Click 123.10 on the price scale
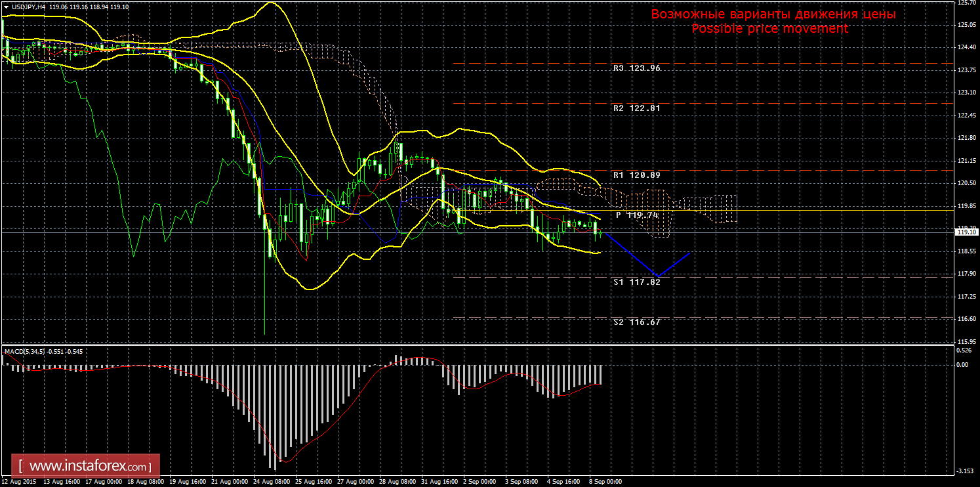The image size is (980, 487). point(966,93)
